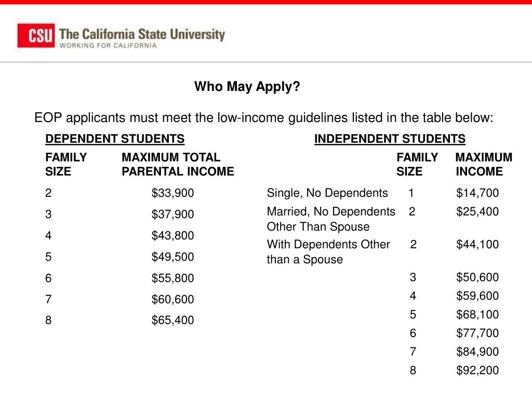Screen dimensions: 532x399
Task: Click The California State University title
Action: pyautogui.click(x=142, y=34)
